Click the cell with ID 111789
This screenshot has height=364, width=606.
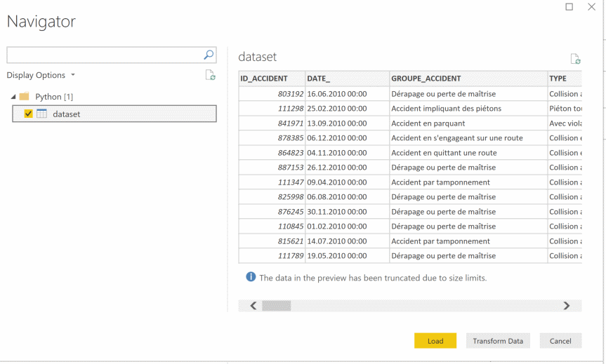[272, 255]
